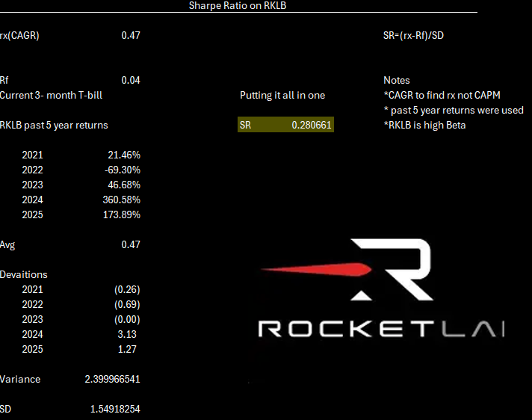This screenshot has width=532, height=420.
Task: Select the Sharpe Ratio on RKLB title
Action: pos(238,5)
